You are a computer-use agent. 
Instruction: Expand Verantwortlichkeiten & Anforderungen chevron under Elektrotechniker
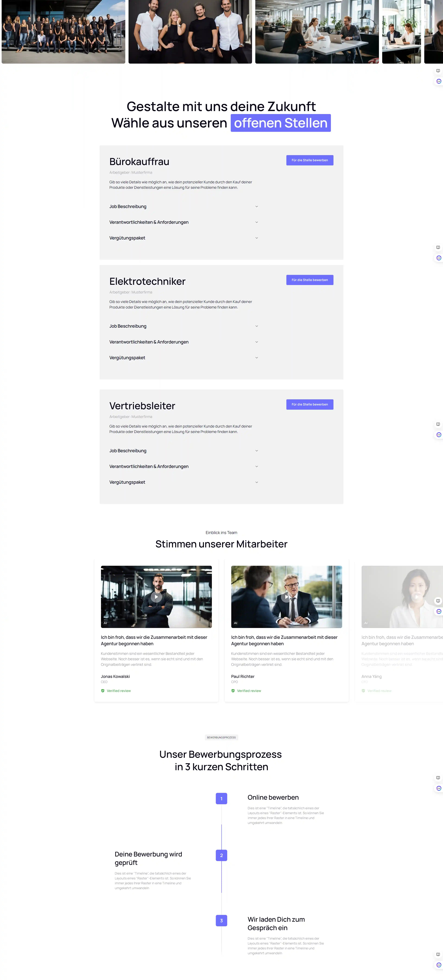click(x=257, y=342)
